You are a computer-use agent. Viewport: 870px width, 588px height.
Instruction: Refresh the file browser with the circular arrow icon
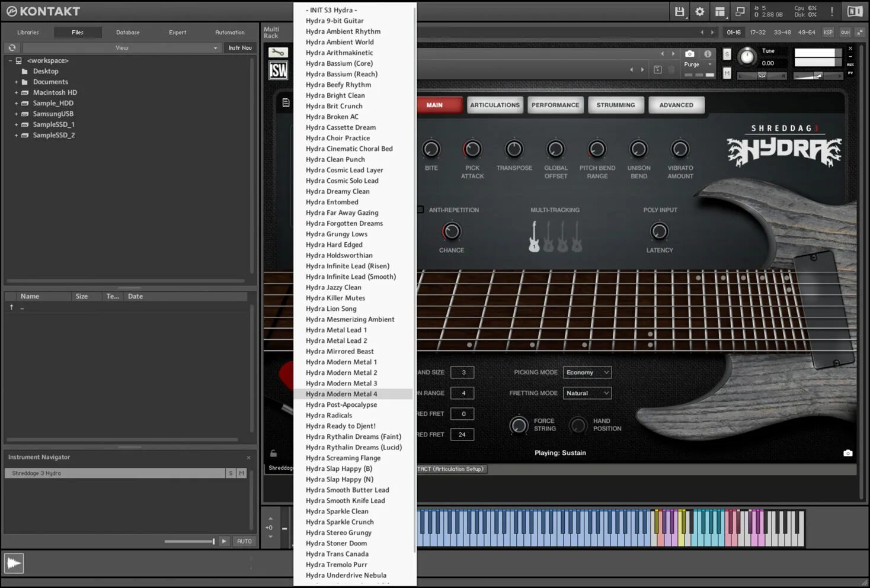(12, 47)
